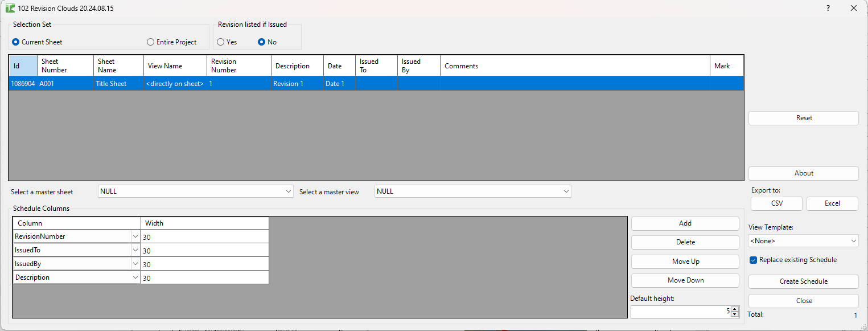The image size is (868, 331).
Task: Open help via the question mark icon
Action: (x=828, y=8)
